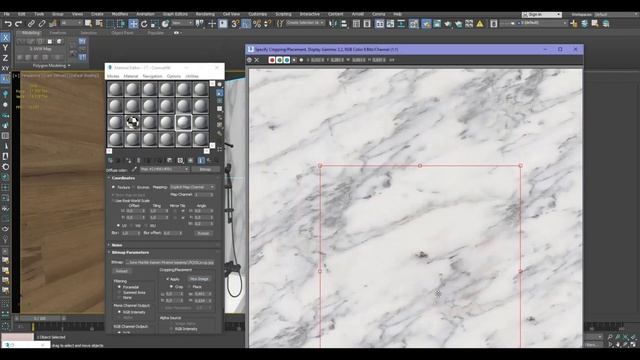
Task: Pick material with the eyedropper icon
Action: pos(134,169)
